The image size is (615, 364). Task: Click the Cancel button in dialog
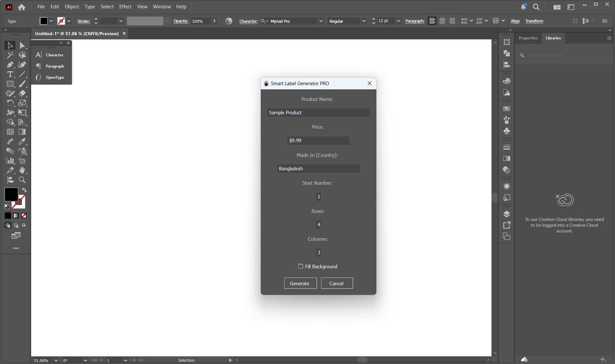(337, 283)
